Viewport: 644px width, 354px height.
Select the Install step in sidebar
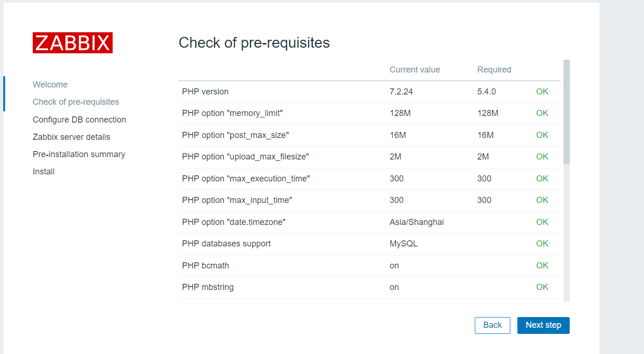[43, 172]
